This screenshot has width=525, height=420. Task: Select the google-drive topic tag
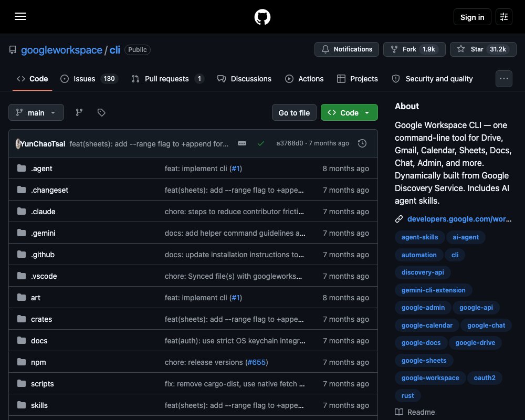(x=475, y=343)
